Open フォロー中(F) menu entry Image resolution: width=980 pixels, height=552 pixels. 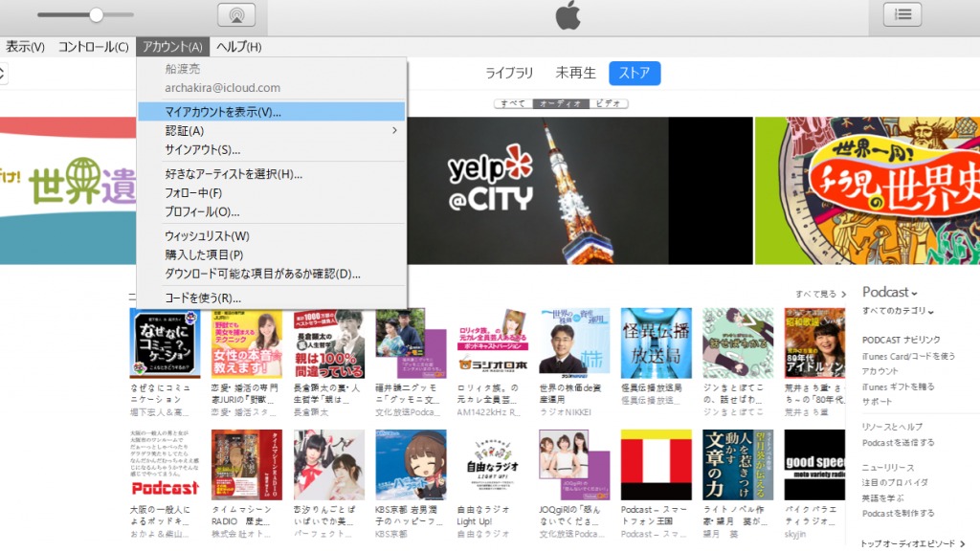pos(271,193)
